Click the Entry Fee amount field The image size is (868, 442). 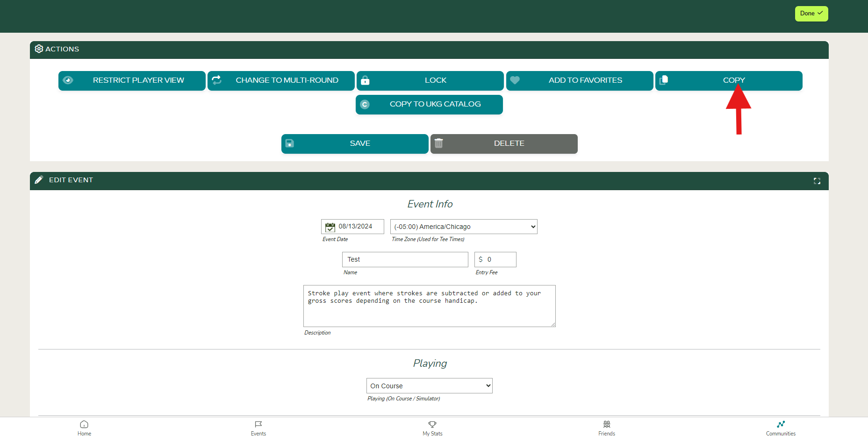tap(495, 260)
